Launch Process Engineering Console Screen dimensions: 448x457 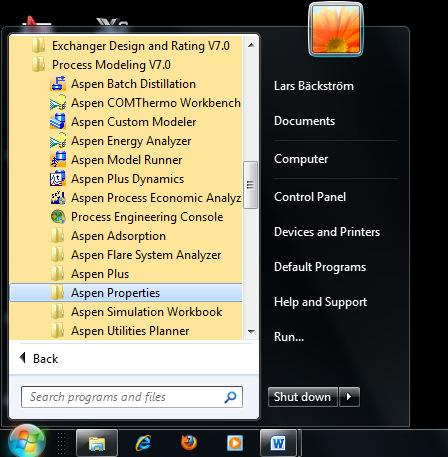point(126,217)
